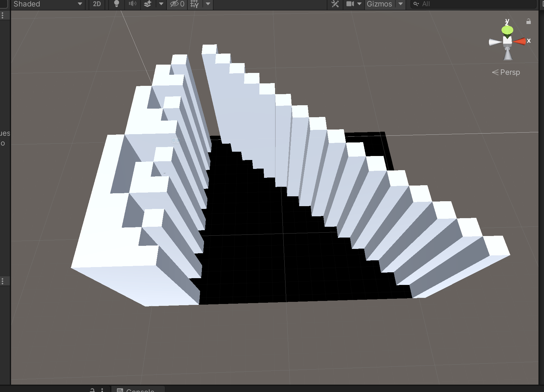Screen dimensions: 544x392
Task: Open the Shaded draw mode dropdown
Action: [48, 4]
